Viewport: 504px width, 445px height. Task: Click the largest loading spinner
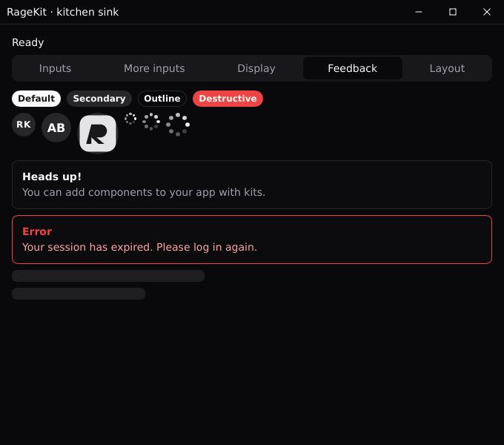click(x=178, y=125)
